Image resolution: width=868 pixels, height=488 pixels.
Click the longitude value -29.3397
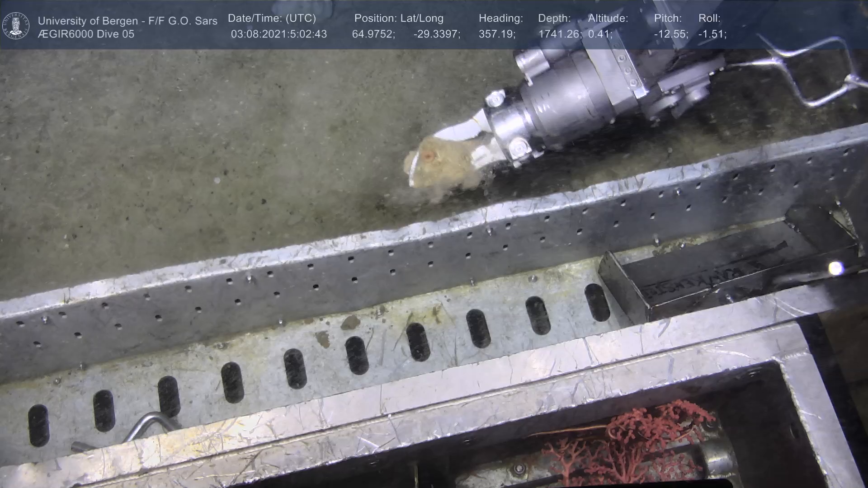click(x=437, y=34)
